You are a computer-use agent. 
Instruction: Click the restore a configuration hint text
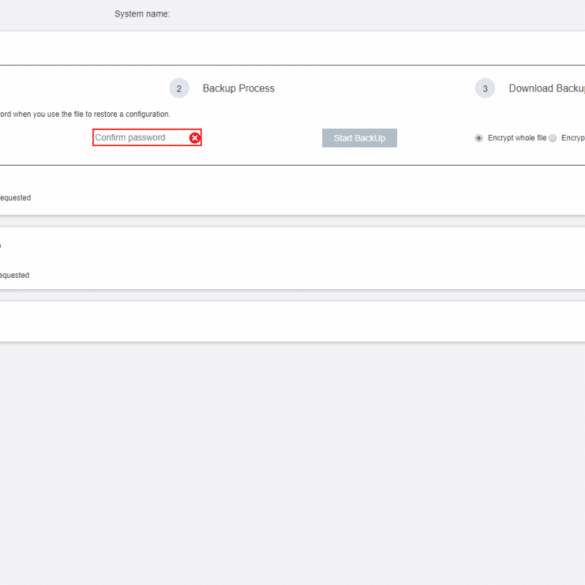click(x=85, y=114)
